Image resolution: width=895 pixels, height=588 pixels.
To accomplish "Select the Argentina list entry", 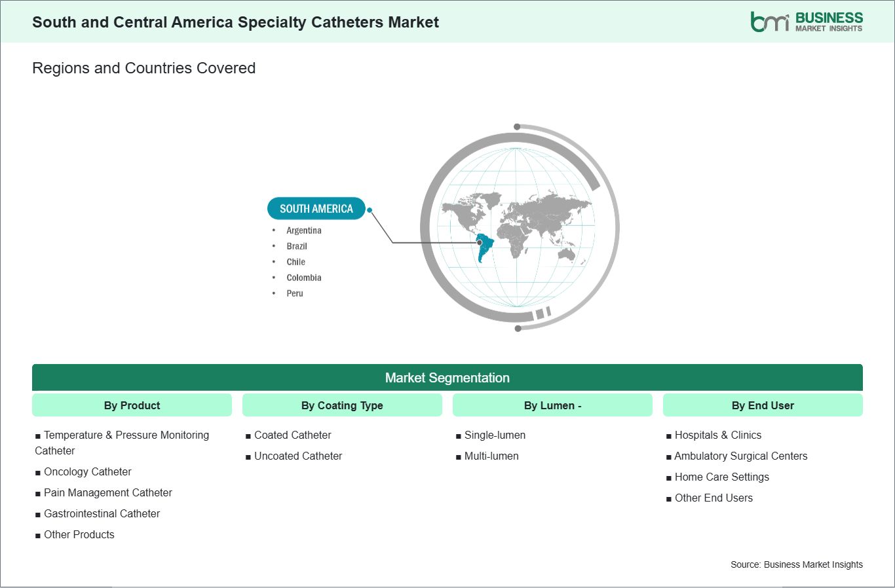I will (303, 230).
